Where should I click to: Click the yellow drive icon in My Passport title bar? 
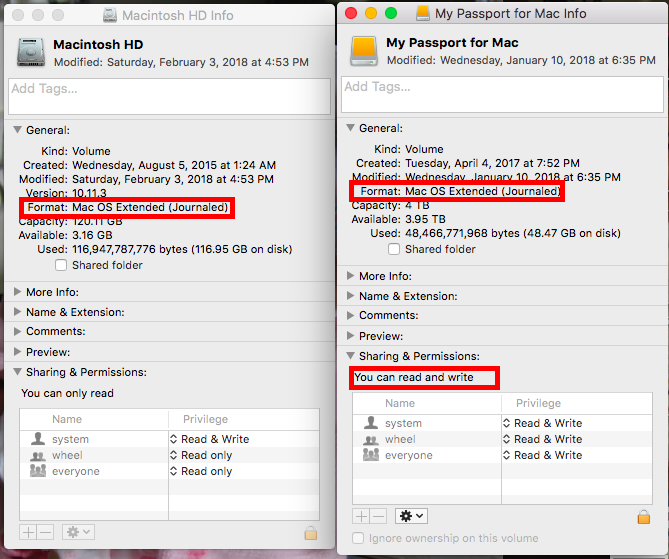[423, 14]
